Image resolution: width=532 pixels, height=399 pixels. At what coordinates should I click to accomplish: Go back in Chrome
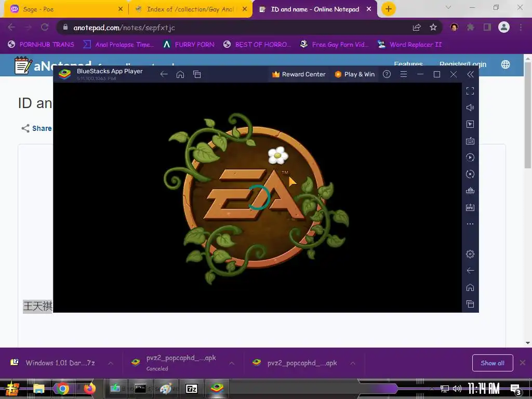point(11,27)
